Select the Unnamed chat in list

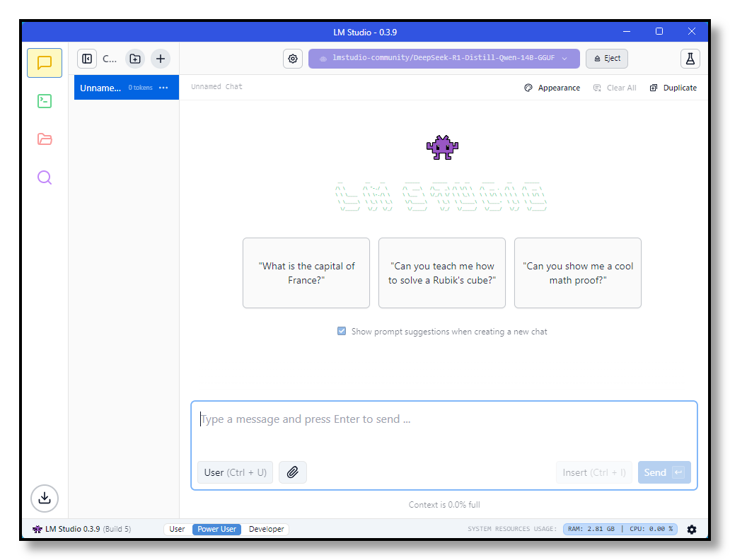[x=127, y=88]
